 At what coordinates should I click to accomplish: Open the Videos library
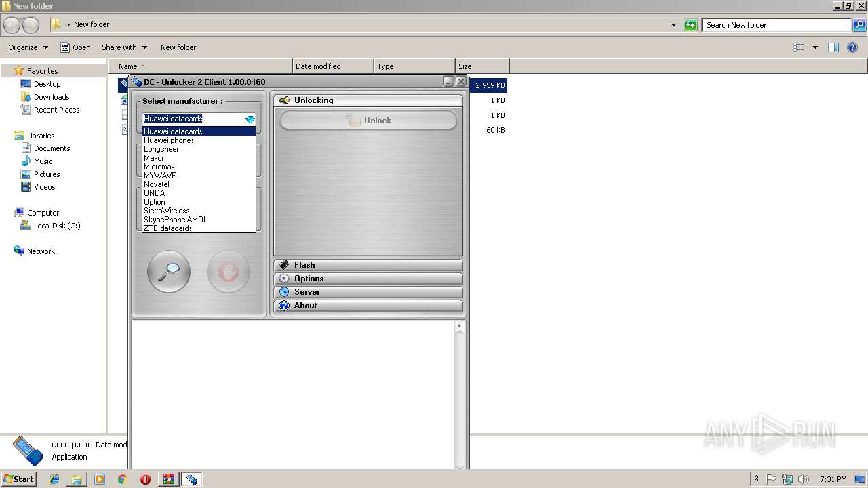point(44,187)
